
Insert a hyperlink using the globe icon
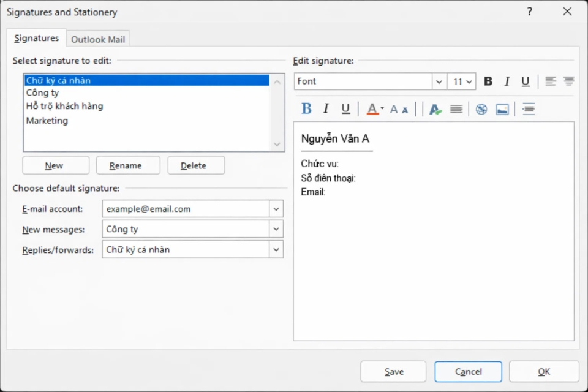(481, 108)
